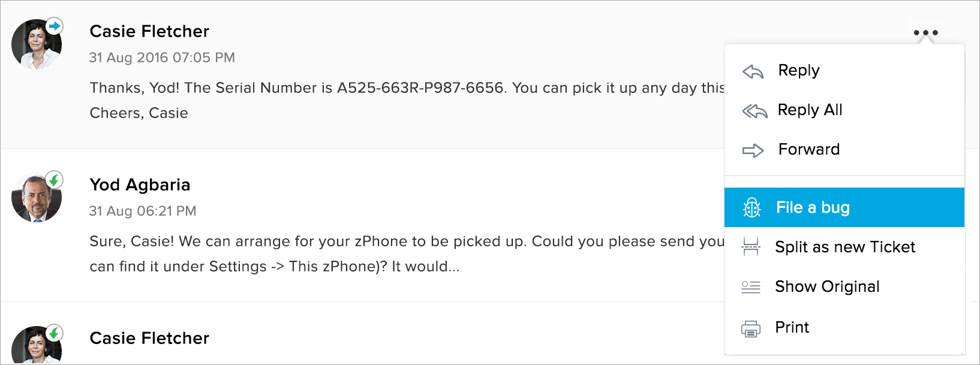Choose "Print" from the dropdown menu
Screen dimensions: 980x365
792,327
